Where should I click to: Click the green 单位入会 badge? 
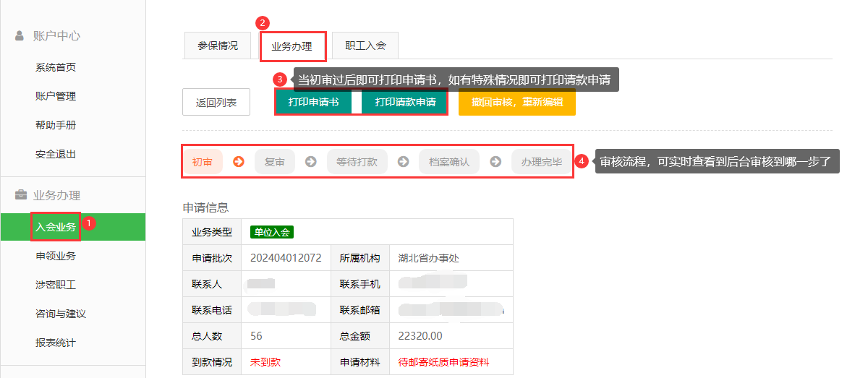click(272, 232)
